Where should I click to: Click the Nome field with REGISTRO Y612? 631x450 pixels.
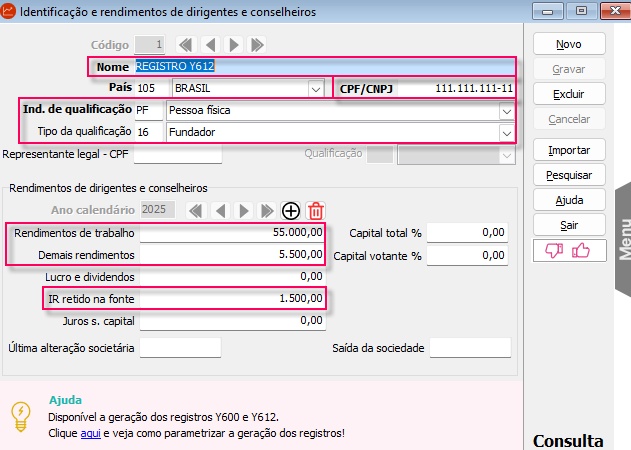pyautogui.click(x=324, y=66)
